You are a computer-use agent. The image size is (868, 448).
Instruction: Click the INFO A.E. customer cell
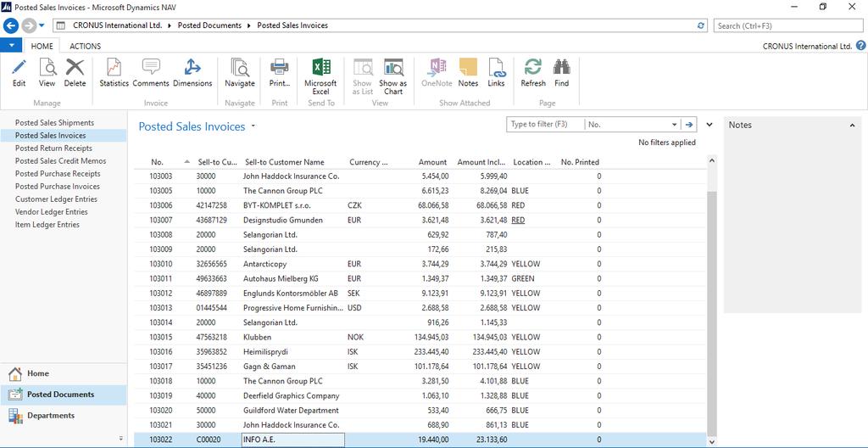(292, 440)
